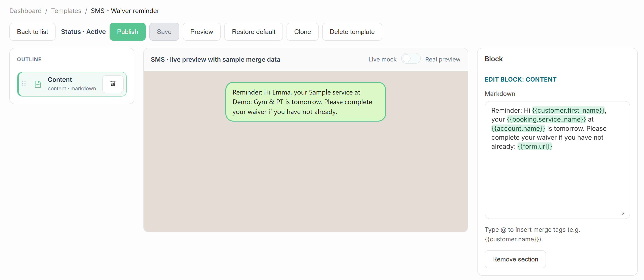The image size is (644, 280).
Task: Click the Markdown field label
Action: click(x=500, y=94)
